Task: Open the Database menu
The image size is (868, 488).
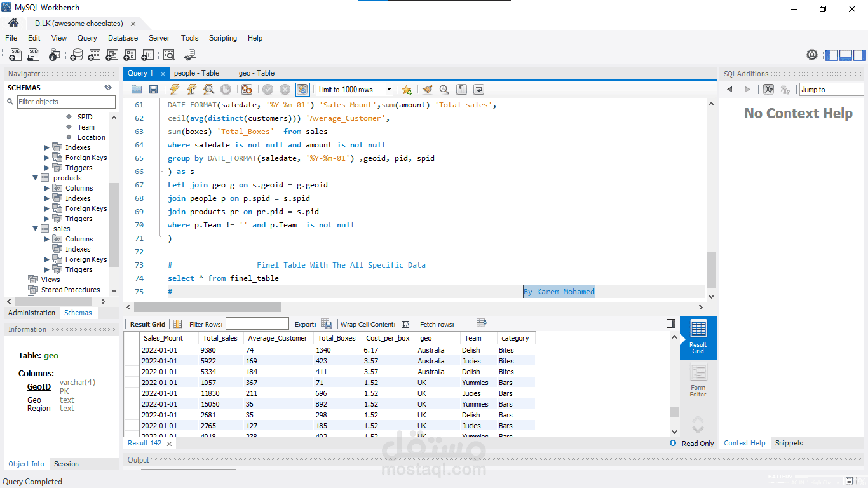Action: pos(123,38)
